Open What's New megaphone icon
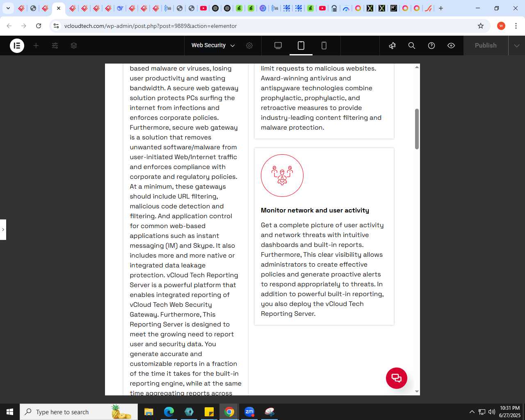 coord(393,46)
